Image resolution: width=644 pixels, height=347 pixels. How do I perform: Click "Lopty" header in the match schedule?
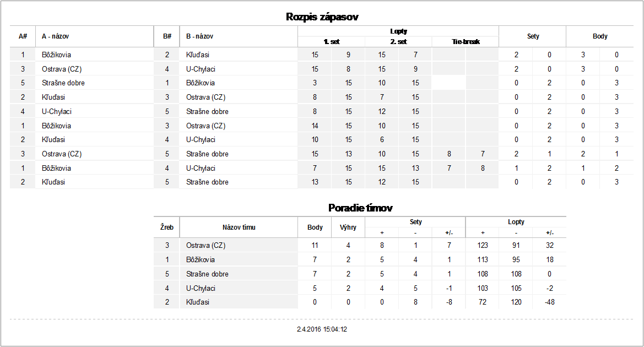398,31
